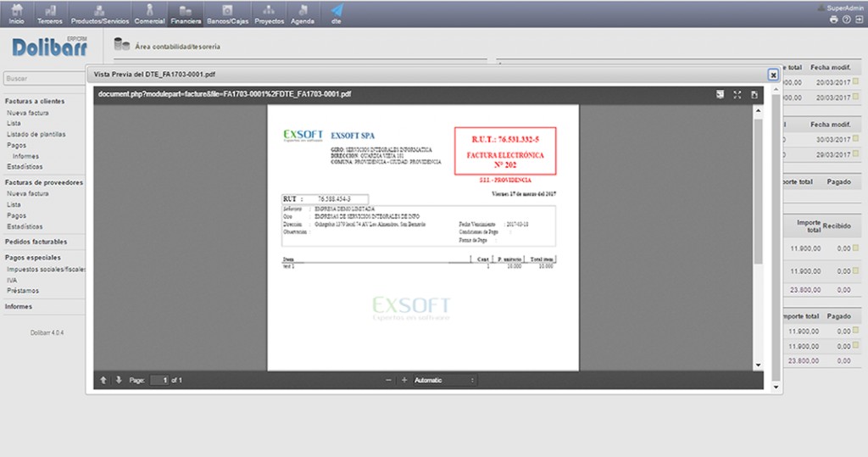Viewport: 868px width, 457px height.
Task: Click the PDF page number field
Action: pos(159,380)
